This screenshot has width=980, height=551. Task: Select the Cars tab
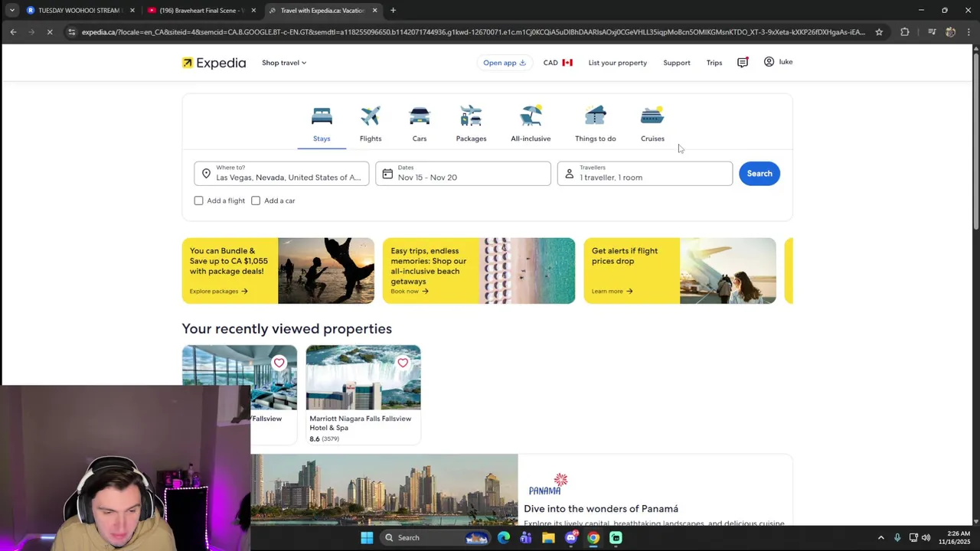[x=420, y=124]
